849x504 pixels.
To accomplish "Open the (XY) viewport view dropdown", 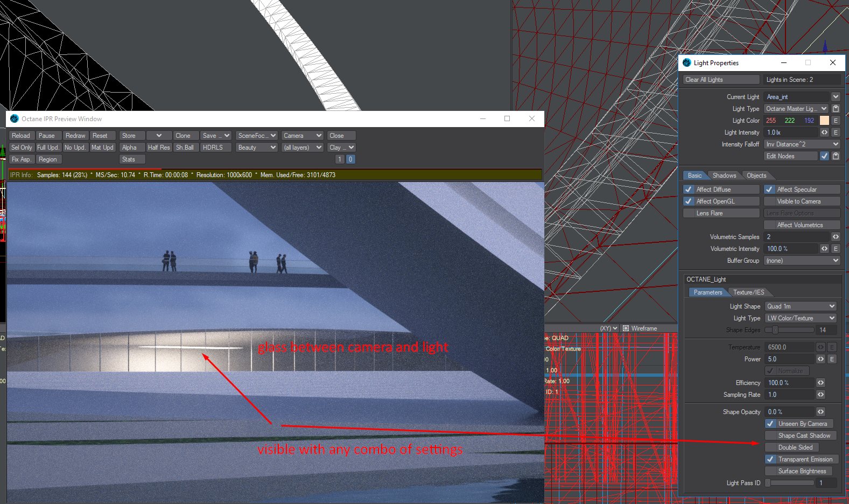I will click(609, 328).
